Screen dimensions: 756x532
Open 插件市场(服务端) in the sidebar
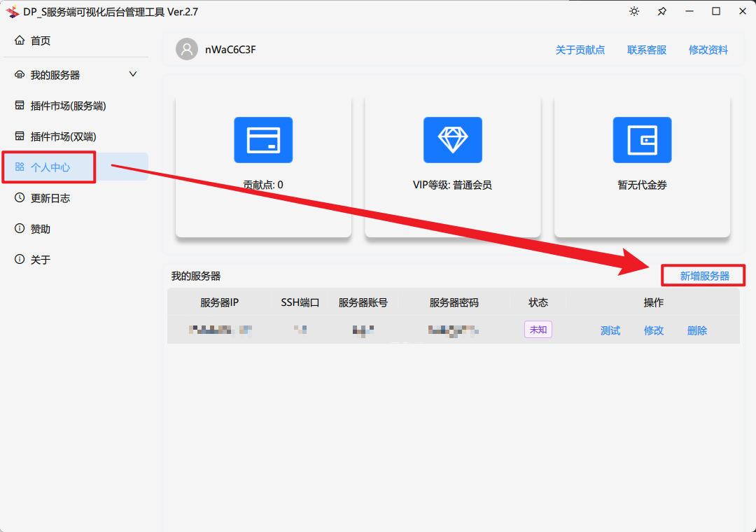pyautogui.click(x=68, y=106)
